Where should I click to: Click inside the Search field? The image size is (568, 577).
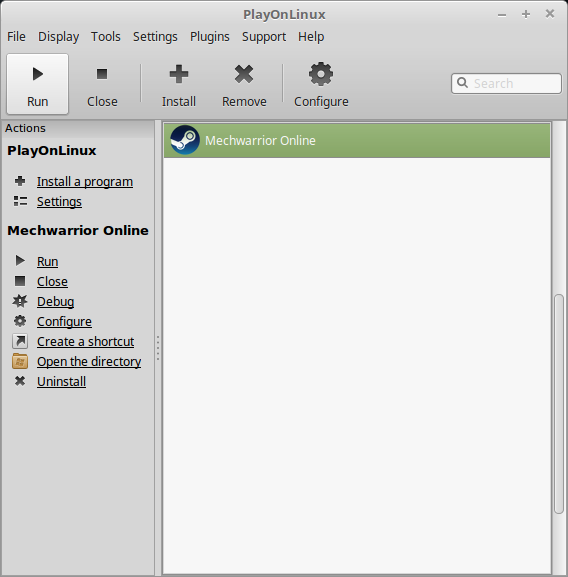[x=507, y=84]
